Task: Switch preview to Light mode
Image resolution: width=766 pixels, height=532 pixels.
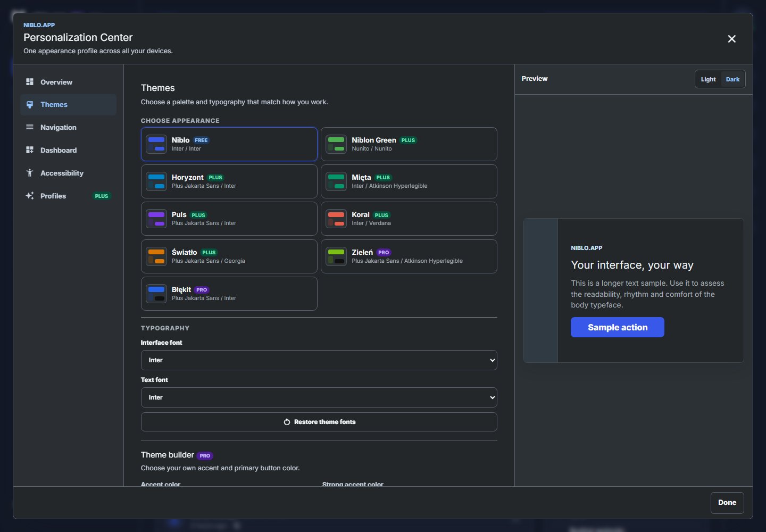Action: coord(708,79)
